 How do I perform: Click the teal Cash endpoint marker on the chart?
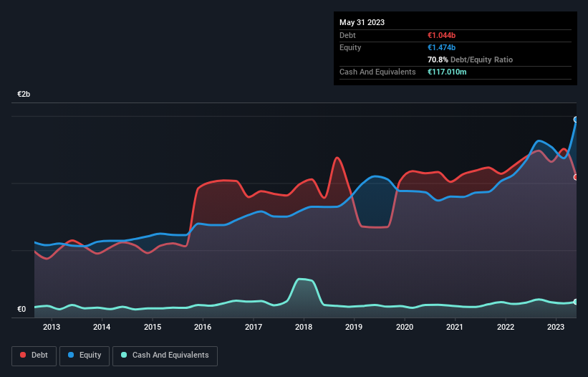576,302
